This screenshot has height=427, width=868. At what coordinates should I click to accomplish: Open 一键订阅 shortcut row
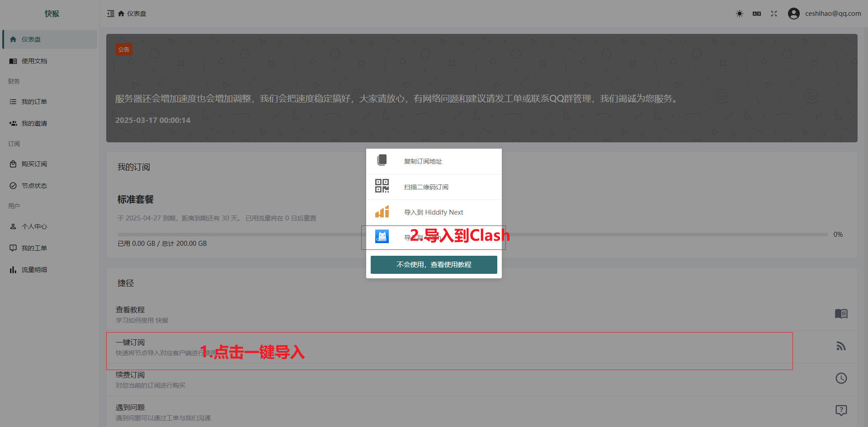(481, 347)
